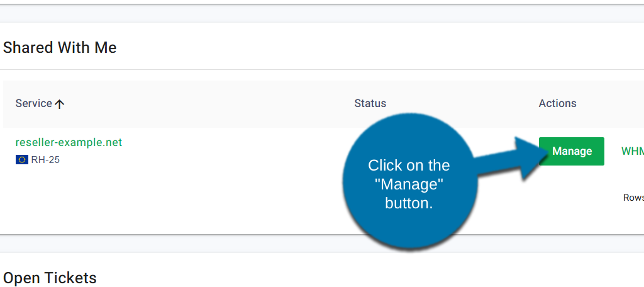Viewport: 644px width, 287px height.
Task: Click empty space in the table header row
Action: (x=208, y=103)
